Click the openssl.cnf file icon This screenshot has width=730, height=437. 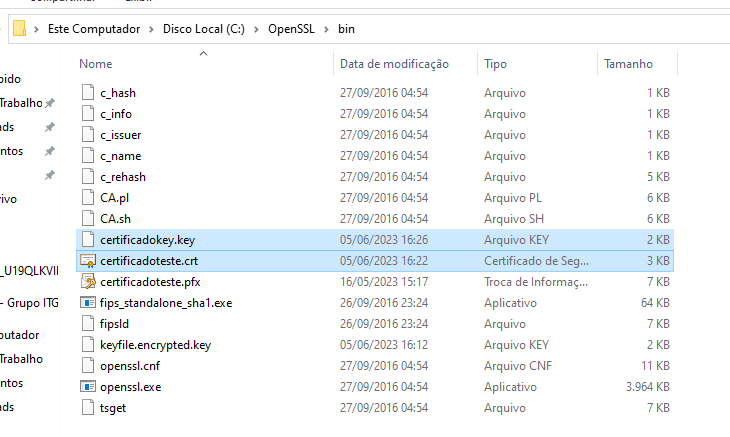[88, 365]
